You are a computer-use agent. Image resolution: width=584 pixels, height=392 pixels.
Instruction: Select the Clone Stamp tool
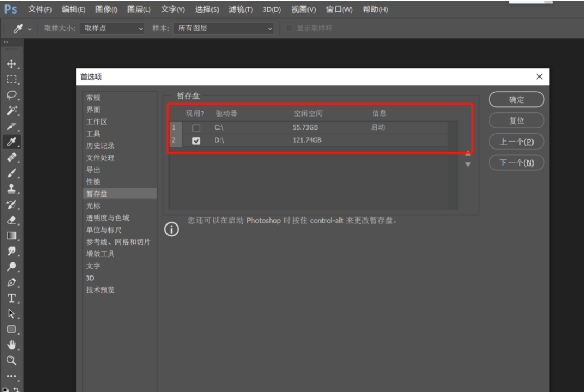[x=11, y=189]
